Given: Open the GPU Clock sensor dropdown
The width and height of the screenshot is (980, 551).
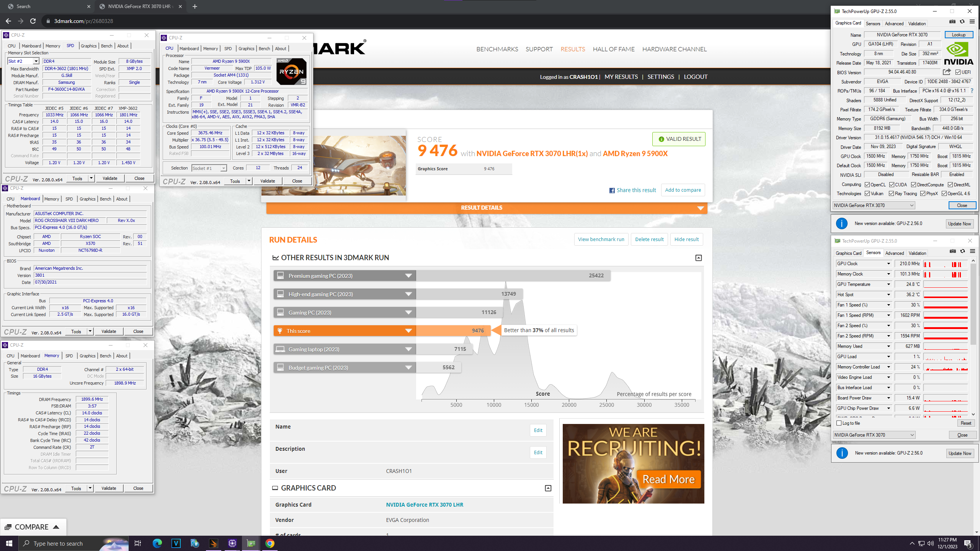Looking at the screenshot, I should point(889,264).
